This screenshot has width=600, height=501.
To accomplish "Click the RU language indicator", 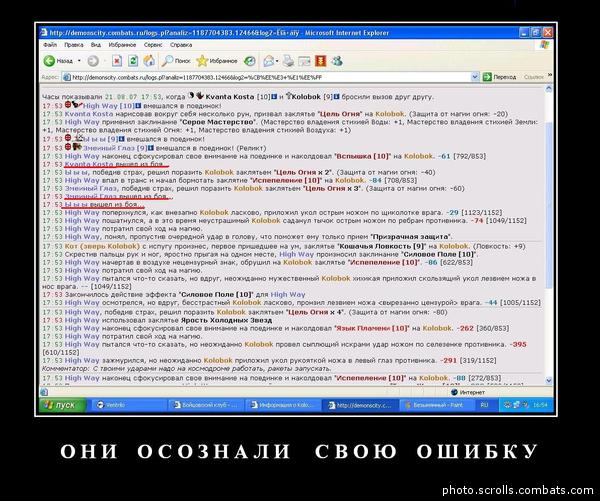I will coord(484,405).
